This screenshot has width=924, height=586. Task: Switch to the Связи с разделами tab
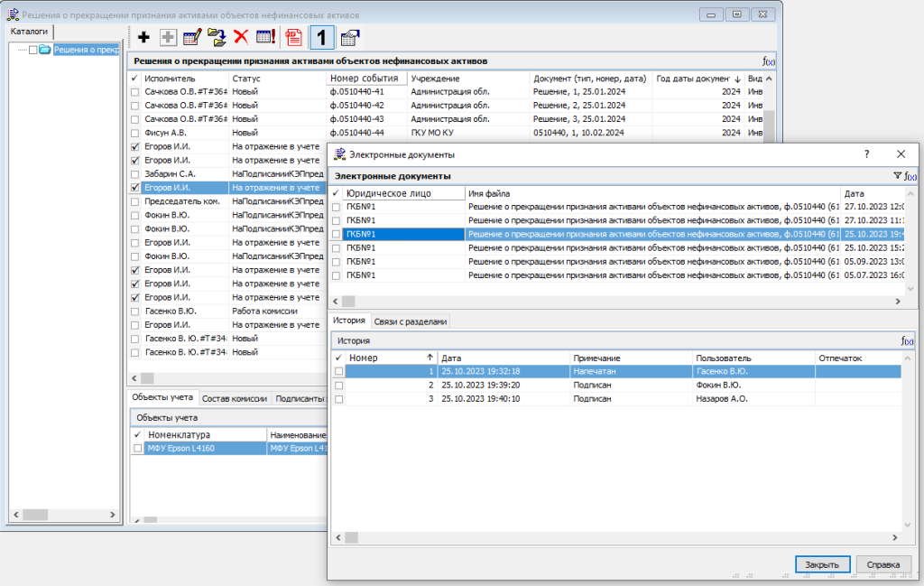(411, 321)
